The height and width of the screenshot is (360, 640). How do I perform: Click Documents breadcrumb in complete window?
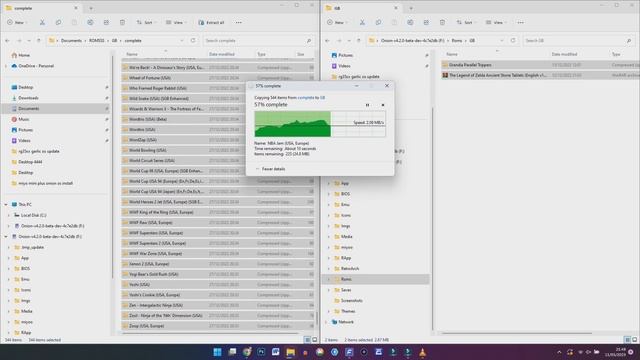pos(71,40)
